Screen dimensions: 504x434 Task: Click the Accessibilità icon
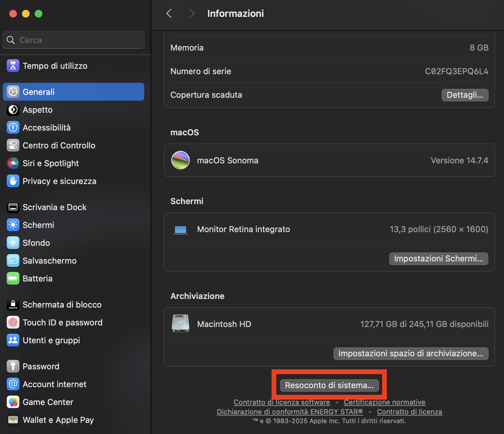[13, 128]
